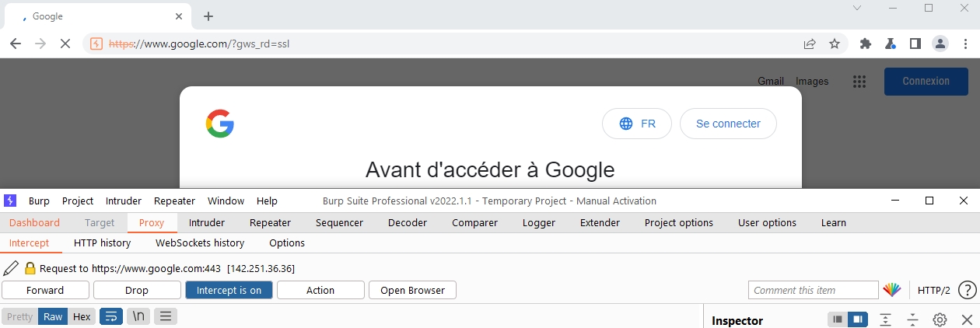The width and height of the screenshot is (980, 328).
Task: Click the Google Apps grid icon
Action: point(859,81)
